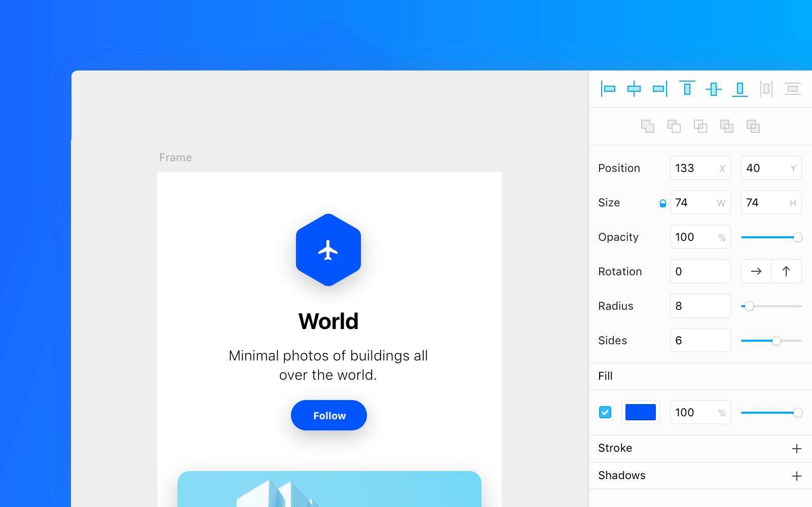This screenshot has width=812, height=507.
Task: Add a shadow with the plus icon
Action: coord(797,476)
